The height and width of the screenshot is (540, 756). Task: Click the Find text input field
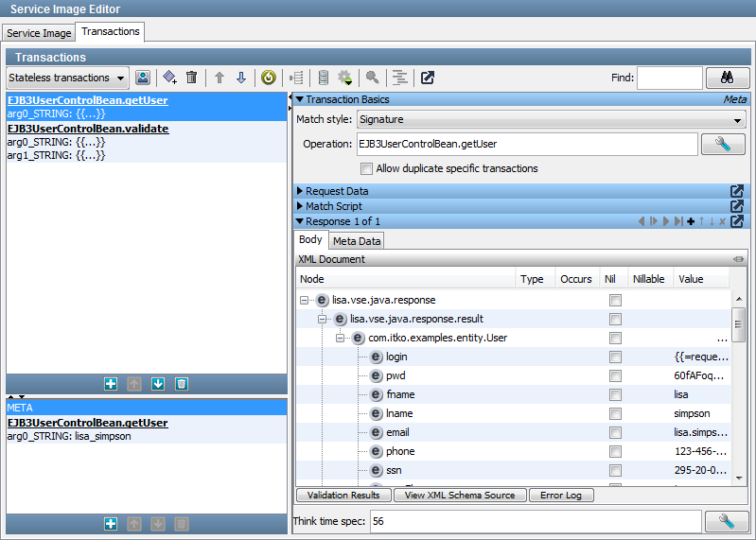click(x=669, y=78)
